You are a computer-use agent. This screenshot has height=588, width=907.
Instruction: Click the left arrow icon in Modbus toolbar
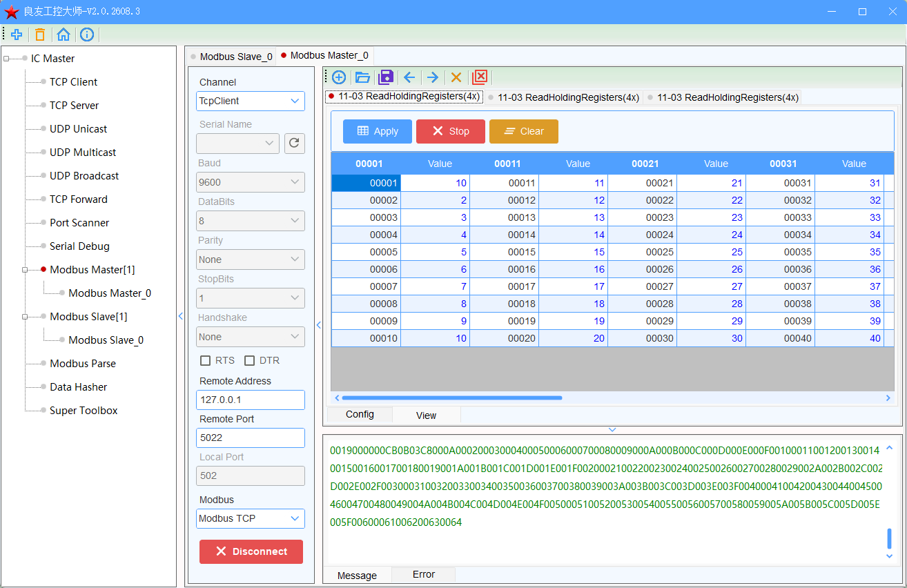click(409, 77)
